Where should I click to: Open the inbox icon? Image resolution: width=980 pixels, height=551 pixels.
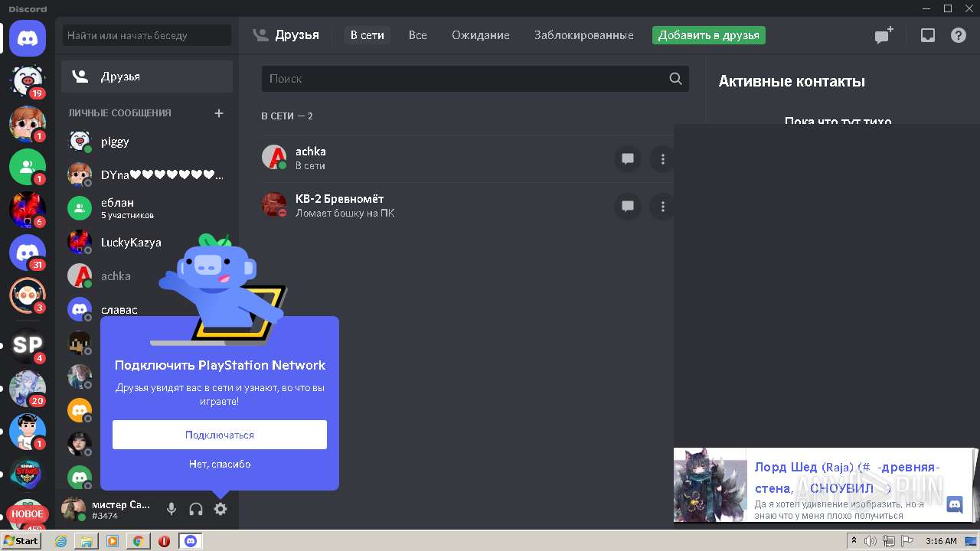[x=928, y=35]
